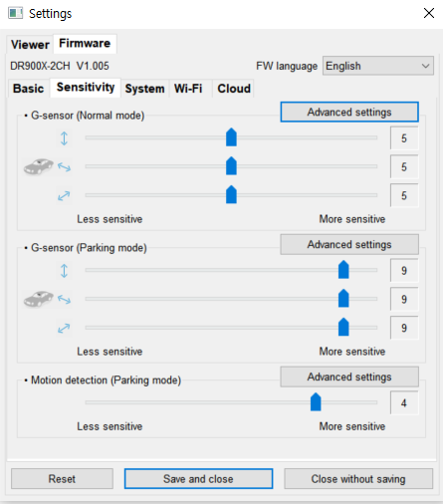Click the car icon in Parking mode section
443x504 pixels.
click(x=39, y=299)
